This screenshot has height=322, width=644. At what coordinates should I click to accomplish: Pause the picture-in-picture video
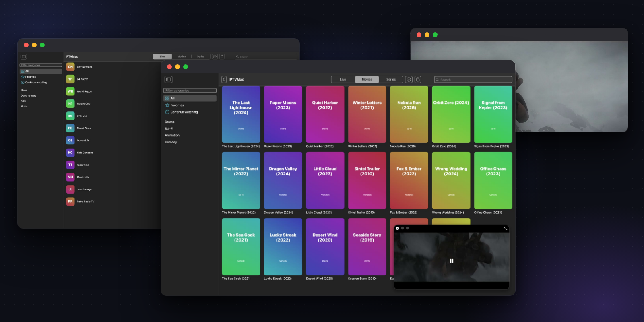[452, 261]
